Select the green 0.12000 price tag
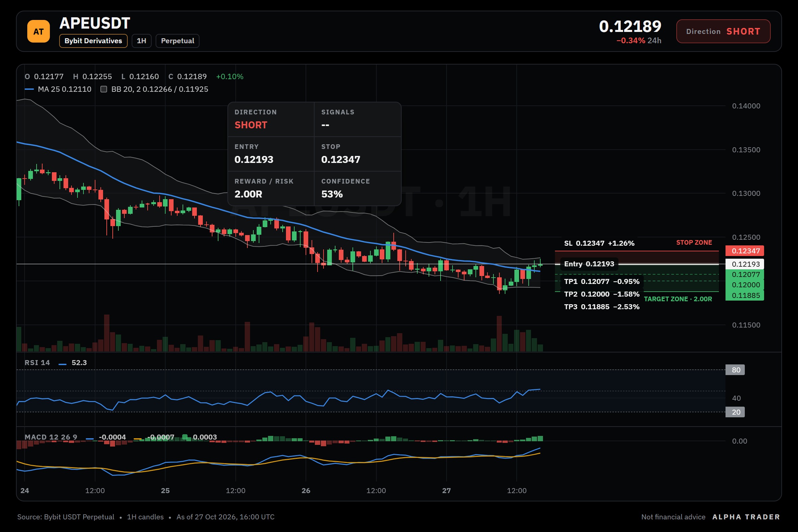The height and width of the screenshot is (532, 798). (x=745, y=285)
